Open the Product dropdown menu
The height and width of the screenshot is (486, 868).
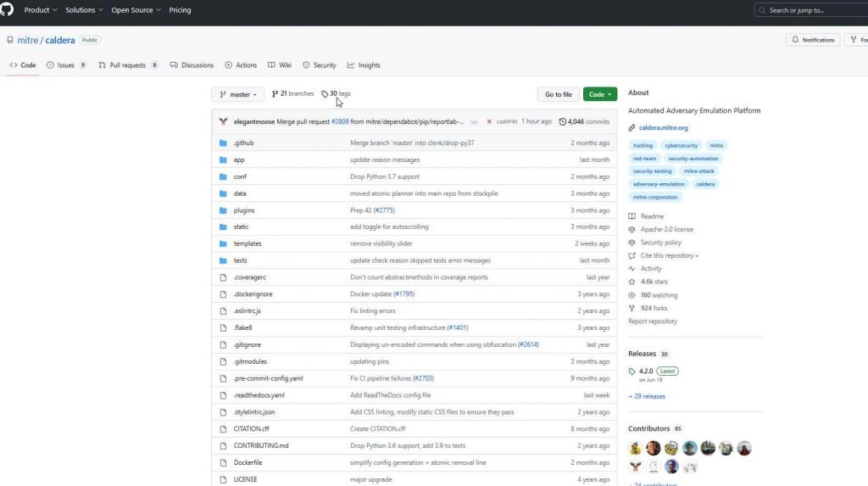(x=41, y=10)
